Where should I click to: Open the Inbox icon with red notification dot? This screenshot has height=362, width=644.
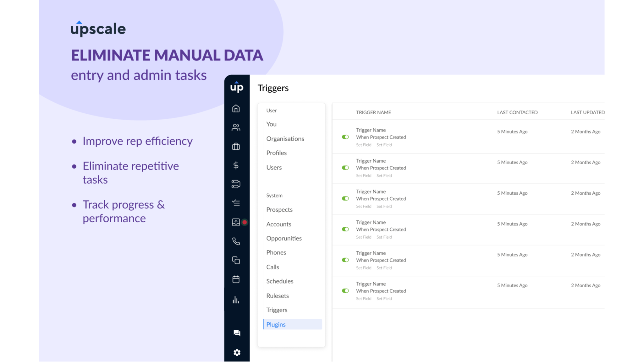pyautogui.click(x=236, y=222)
